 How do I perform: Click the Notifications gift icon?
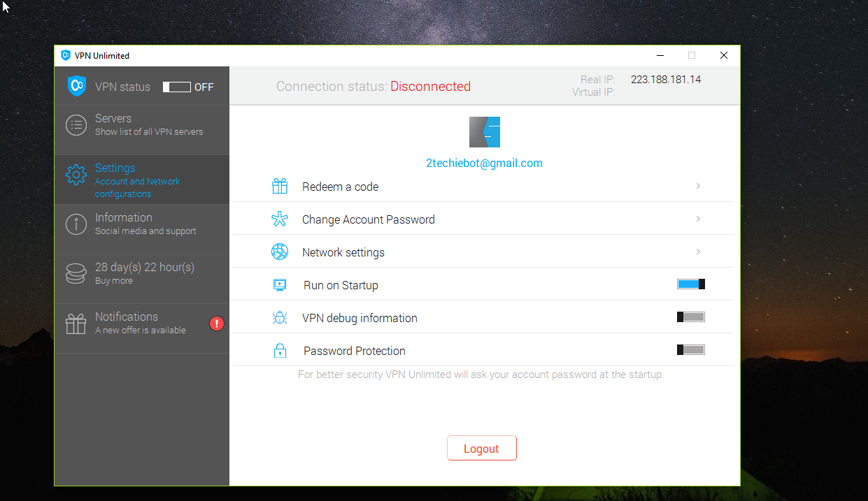76,324
